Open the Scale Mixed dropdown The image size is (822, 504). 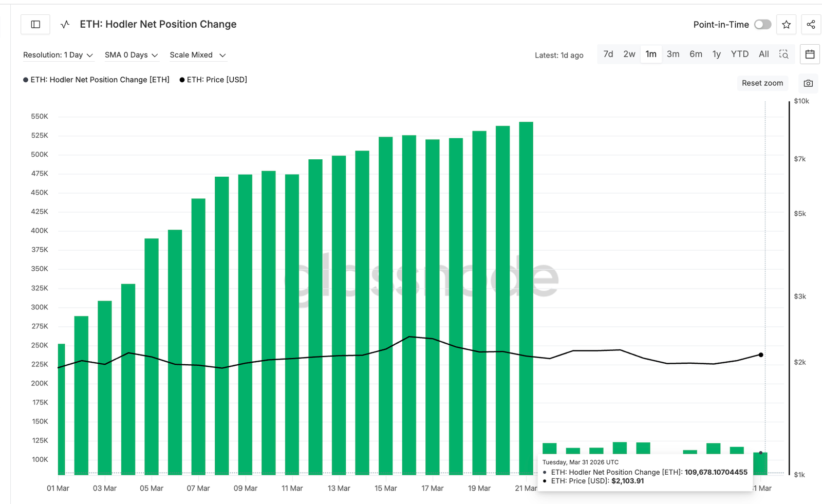click(x=197, y=55)
